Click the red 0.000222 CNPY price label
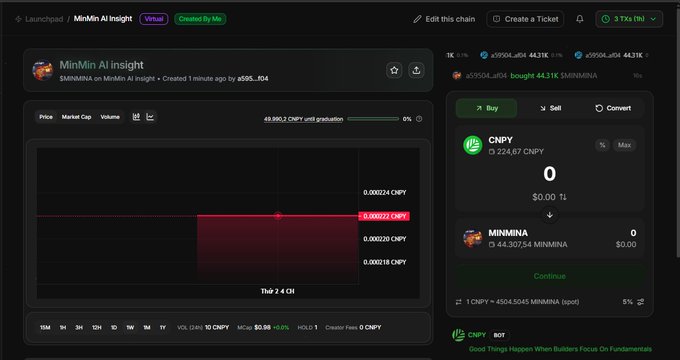This screenshot has width=680, height=360. (384, 216)
